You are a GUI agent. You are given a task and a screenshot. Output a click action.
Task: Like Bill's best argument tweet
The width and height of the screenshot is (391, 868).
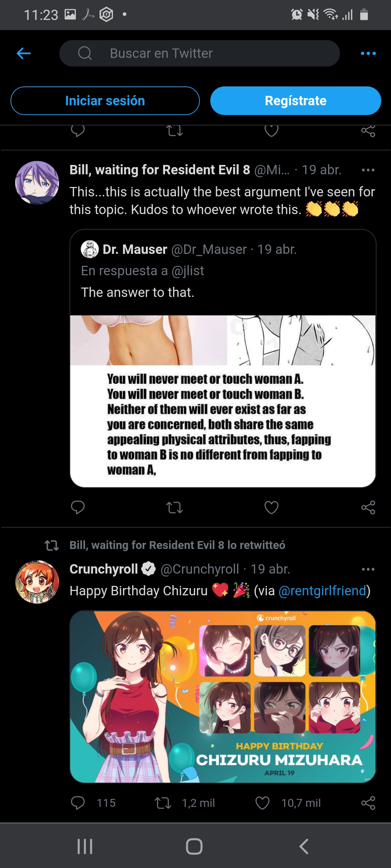tap(272, 507)
